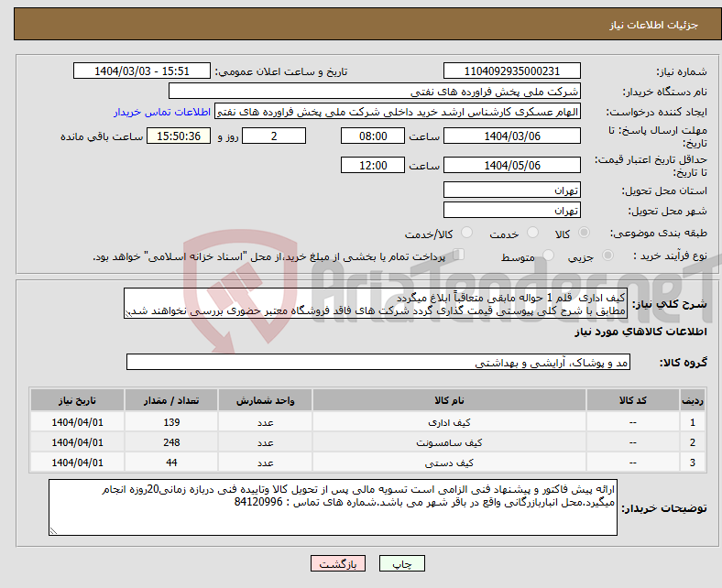Click the validity time field 12:00
This screenshot has height=588, width=722.
tap(373, 165)
